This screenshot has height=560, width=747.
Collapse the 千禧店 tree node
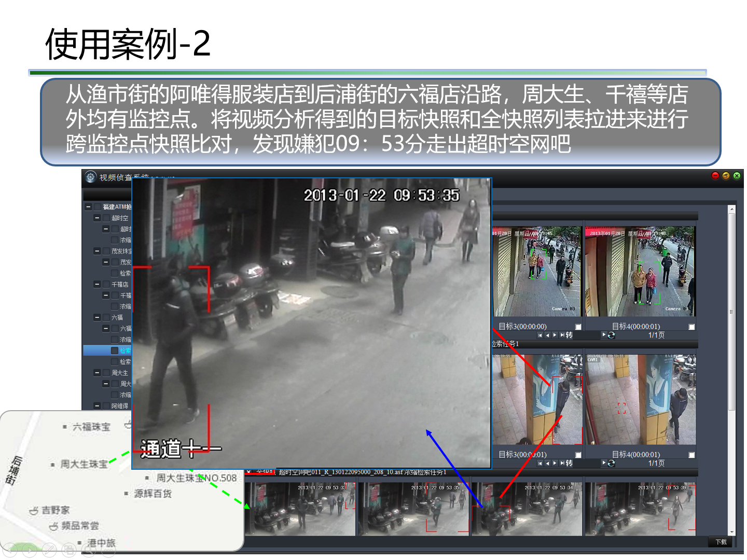[x=97, y=284]
